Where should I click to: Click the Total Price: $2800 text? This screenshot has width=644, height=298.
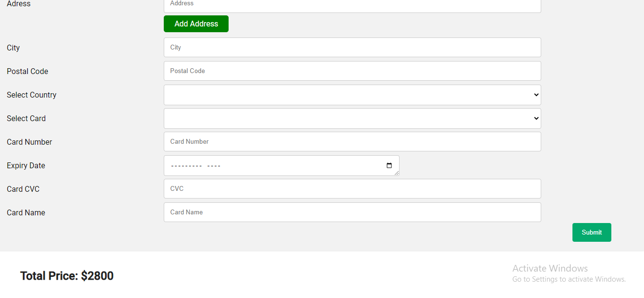pyautogui.click(x=67, y=276)
